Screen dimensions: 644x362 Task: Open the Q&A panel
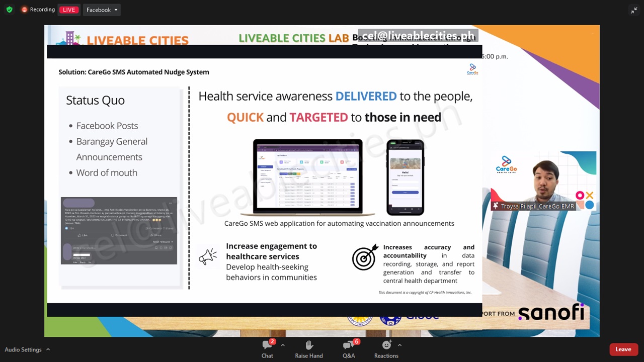349,349
